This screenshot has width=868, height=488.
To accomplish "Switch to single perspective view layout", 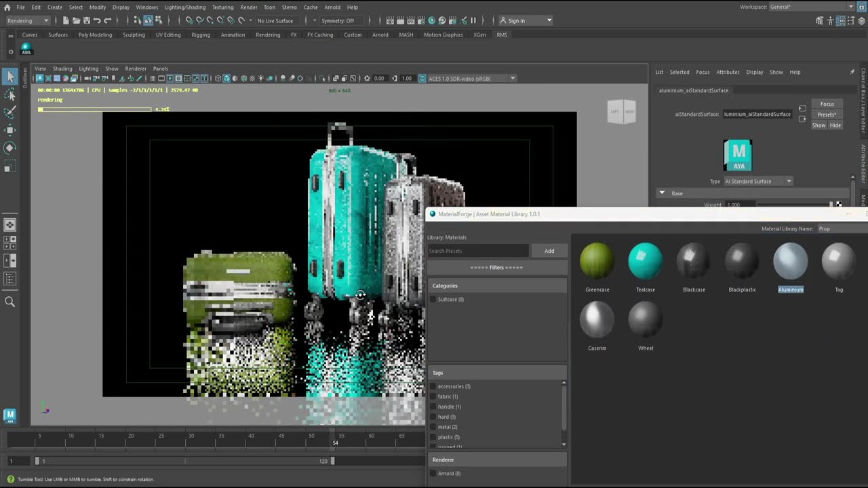I will point(9,225).
